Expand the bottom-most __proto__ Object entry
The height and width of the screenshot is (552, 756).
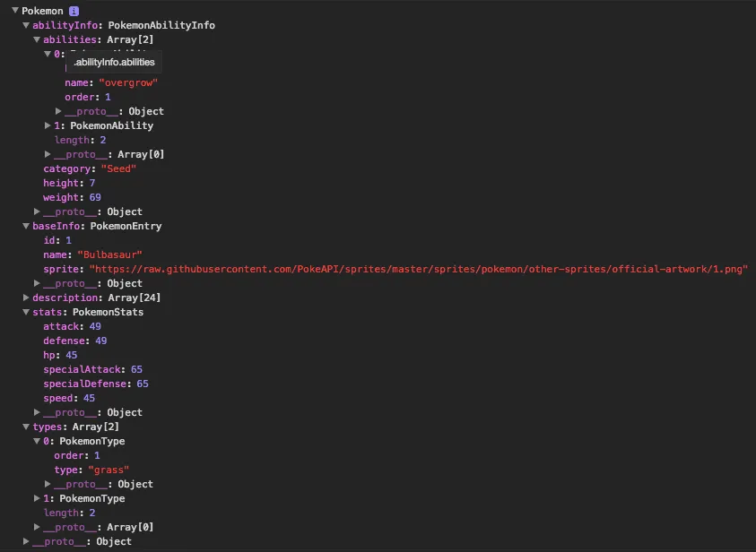pyautogui.click(x=26, y=541)
